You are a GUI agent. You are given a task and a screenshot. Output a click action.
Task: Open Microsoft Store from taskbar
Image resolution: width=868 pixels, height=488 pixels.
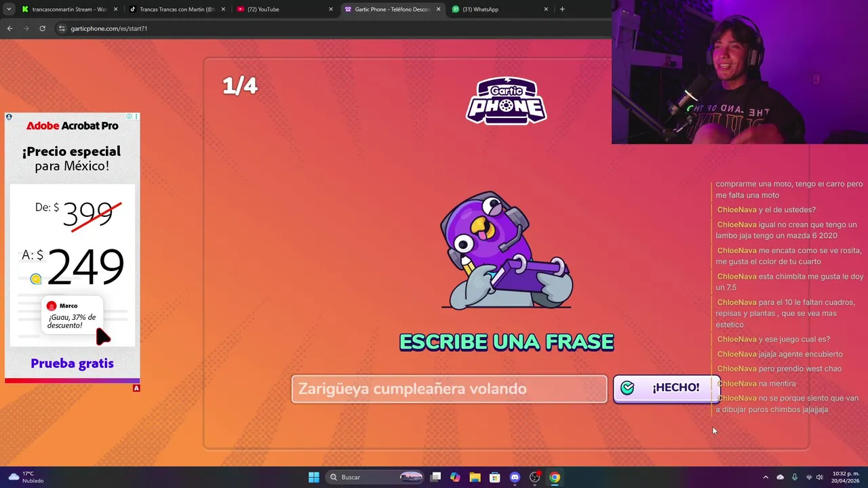click(x=494, y=477)
